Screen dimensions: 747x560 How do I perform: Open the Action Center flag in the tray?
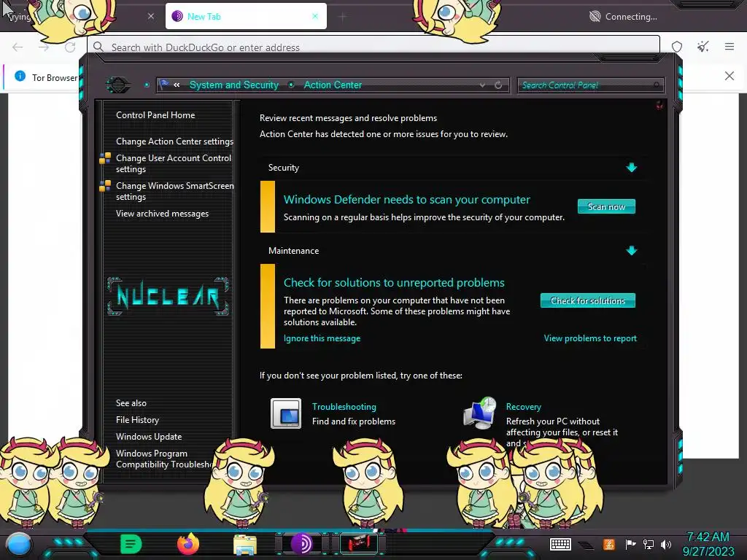(630, 544)
